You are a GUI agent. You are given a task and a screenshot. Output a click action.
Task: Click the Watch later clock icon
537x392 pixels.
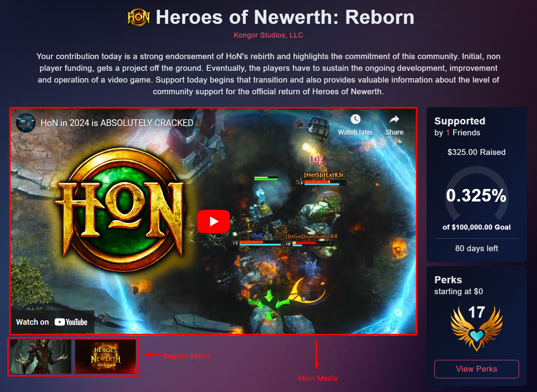355,119
